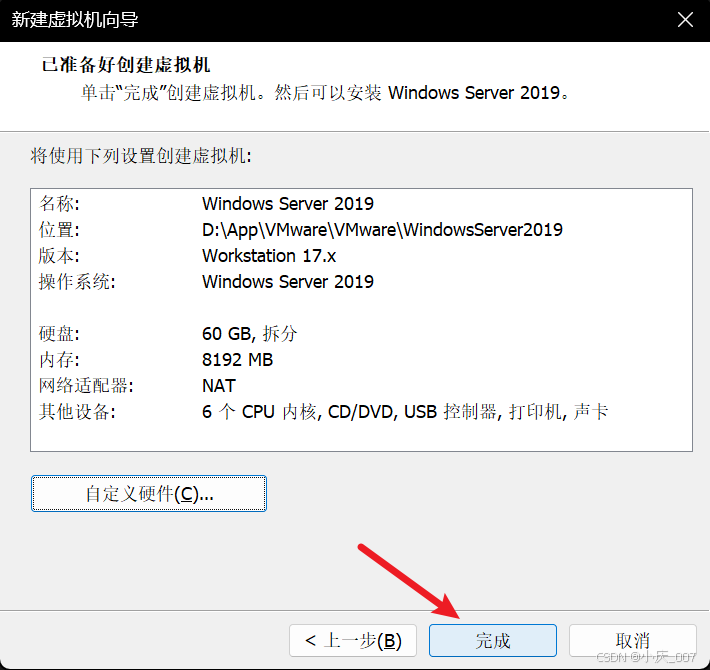Viewport: 710px width, 670px height.
Task: Select the 6 个 CPU 内核 devices value
Action: [x=405, y=412]
